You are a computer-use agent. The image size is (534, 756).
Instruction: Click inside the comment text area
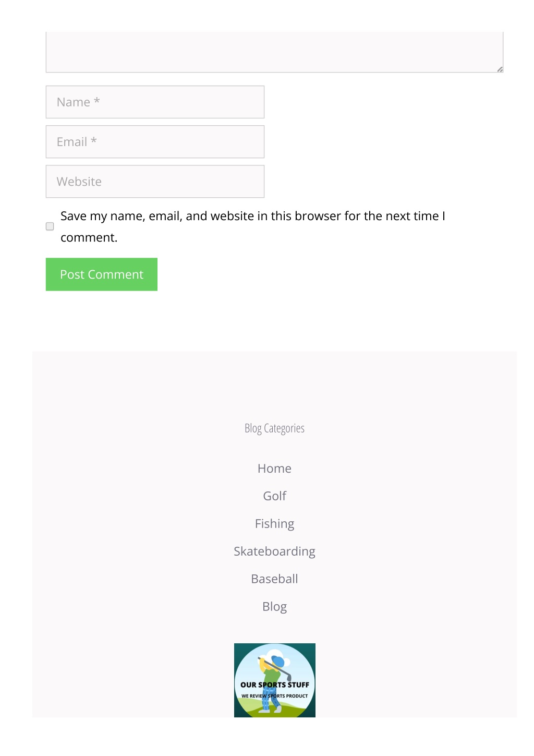tap(274, 52)
